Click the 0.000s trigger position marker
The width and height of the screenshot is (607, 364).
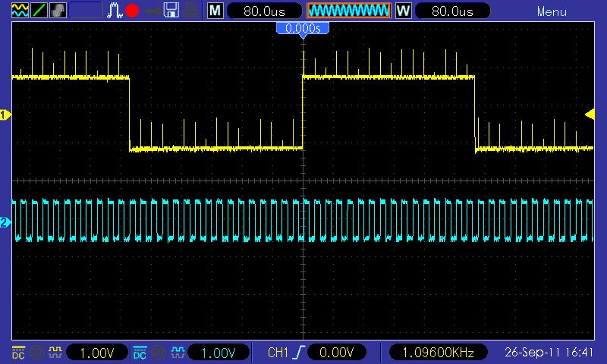[303, 28]
